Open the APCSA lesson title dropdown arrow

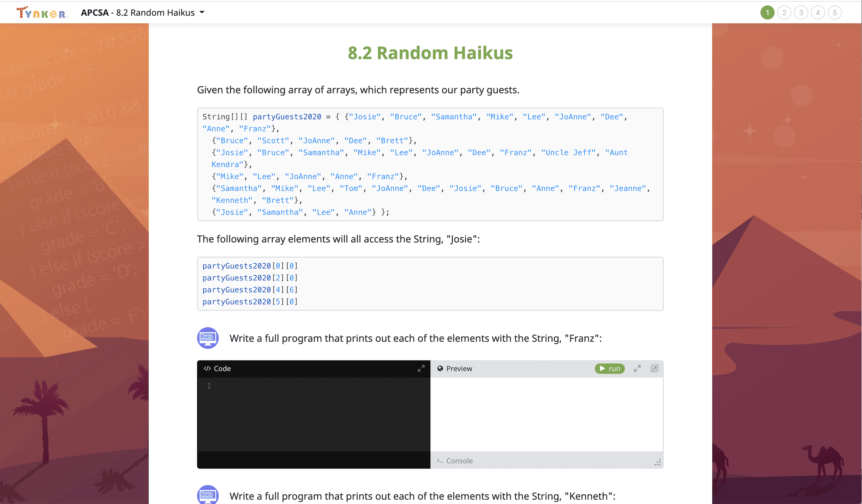tap(202, 12)
